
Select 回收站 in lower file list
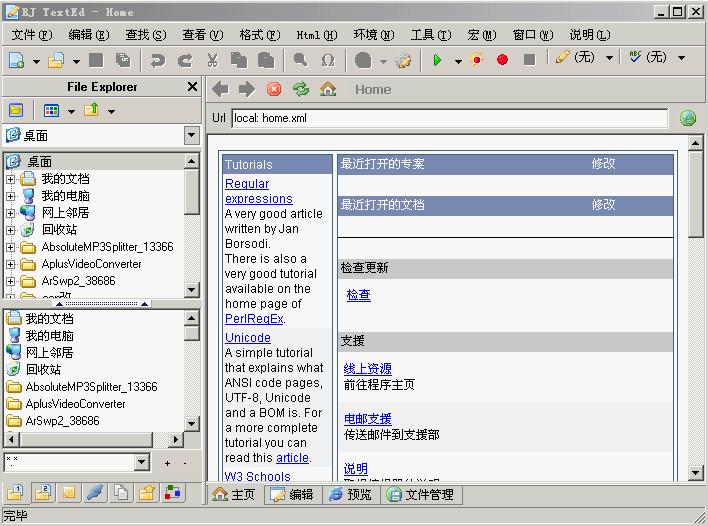click(43, 370)
